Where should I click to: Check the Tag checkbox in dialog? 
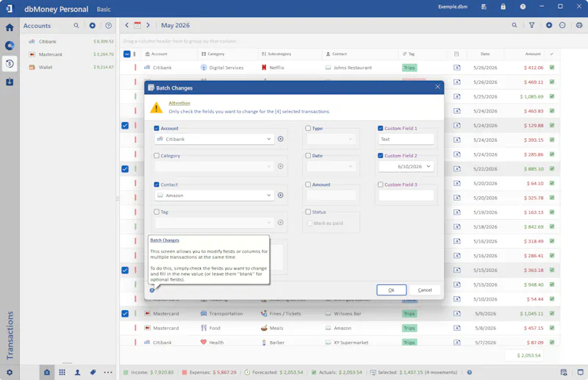(x=157, y=212)
